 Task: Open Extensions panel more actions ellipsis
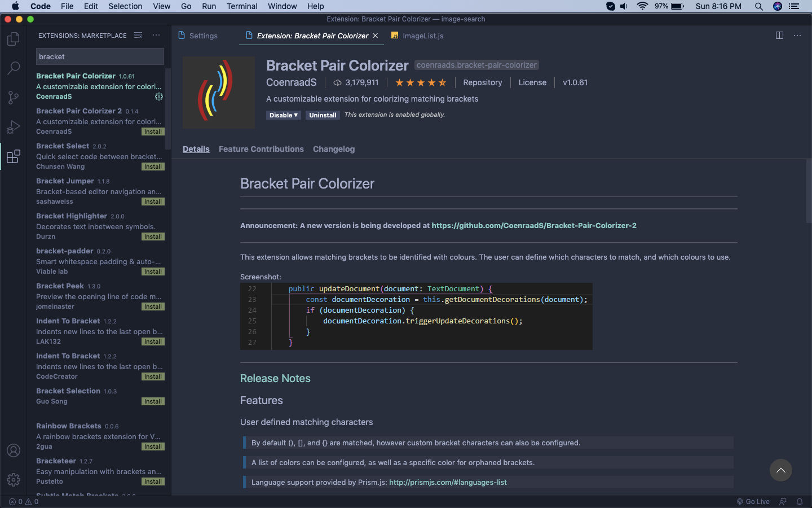pos(156,35)
